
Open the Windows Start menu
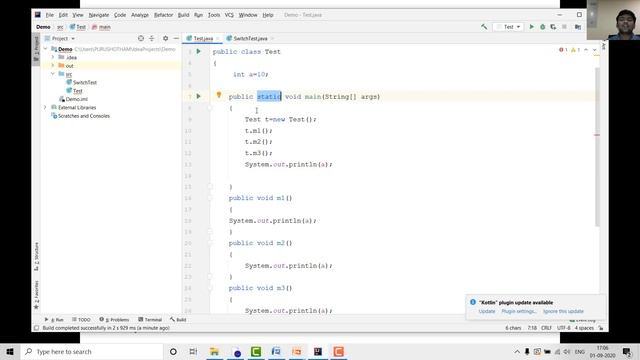tap(10, 351)
